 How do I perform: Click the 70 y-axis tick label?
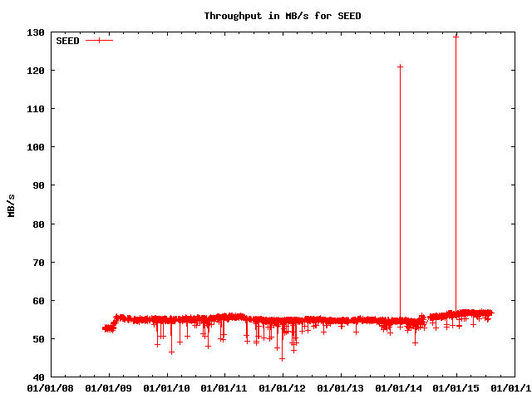click(x=38, y=262)
